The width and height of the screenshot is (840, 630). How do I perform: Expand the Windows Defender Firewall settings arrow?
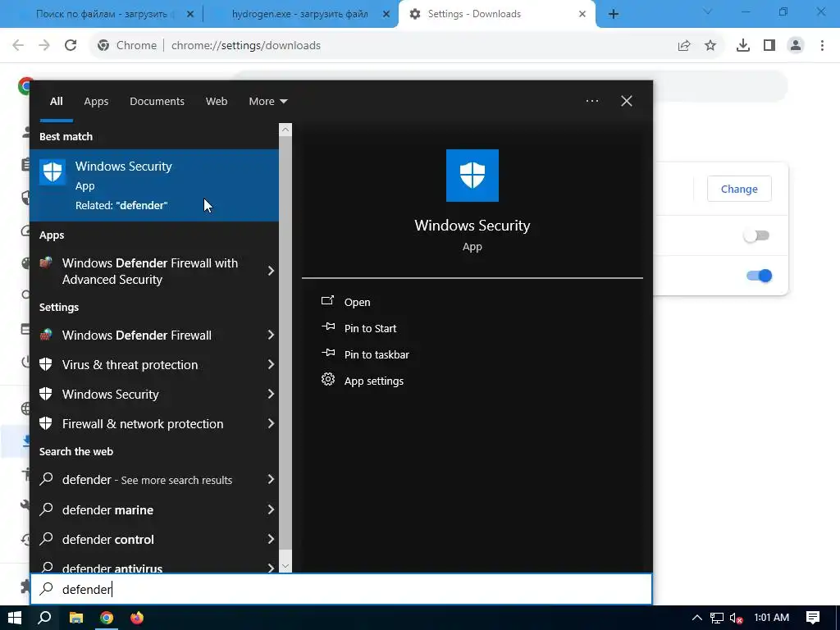[x=271, y=336]
